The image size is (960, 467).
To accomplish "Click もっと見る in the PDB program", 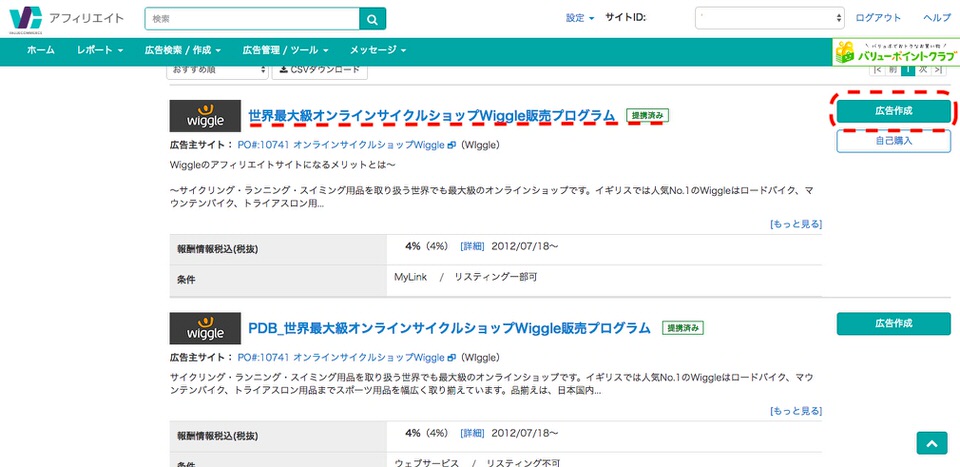I will (796, 411).
